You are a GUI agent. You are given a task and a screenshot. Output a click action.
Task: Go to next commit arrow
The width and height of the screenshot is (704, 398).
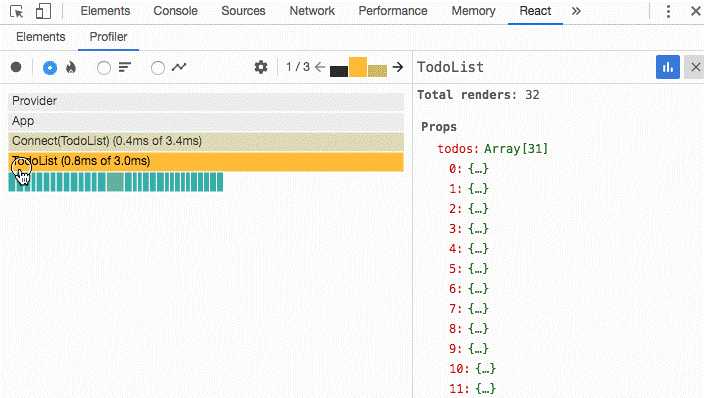[397, 67]
